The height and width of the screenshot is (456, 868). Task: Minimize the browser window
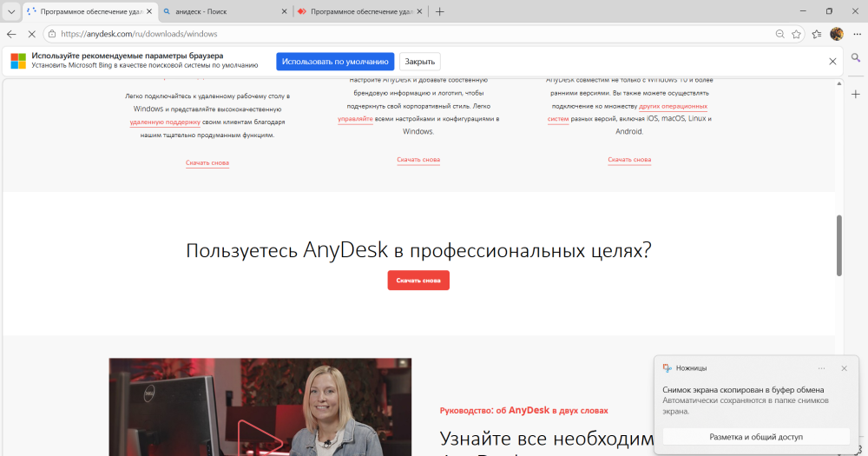[803, 11]
